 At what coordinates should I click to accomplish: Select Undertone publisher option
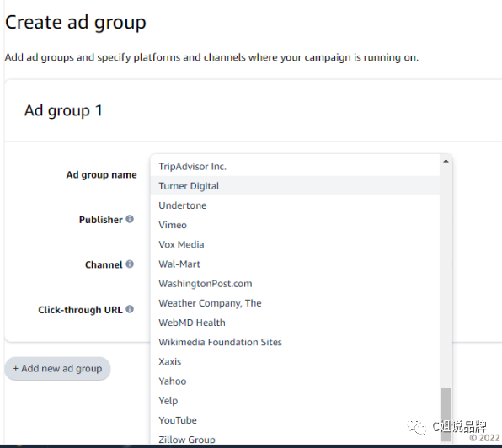[295, 205]
